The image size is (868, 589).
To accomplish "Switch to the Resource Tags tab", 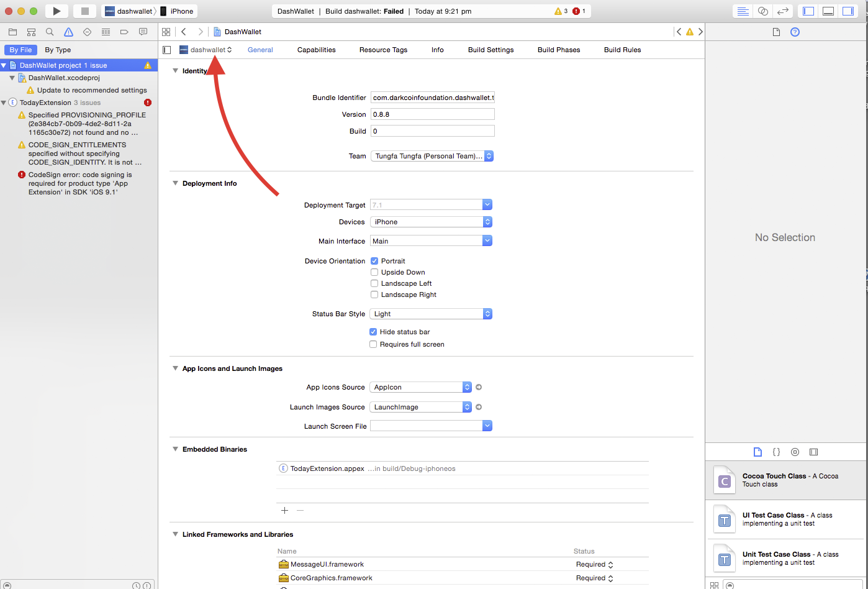I will pyautogui.click(x=383, y=50).
